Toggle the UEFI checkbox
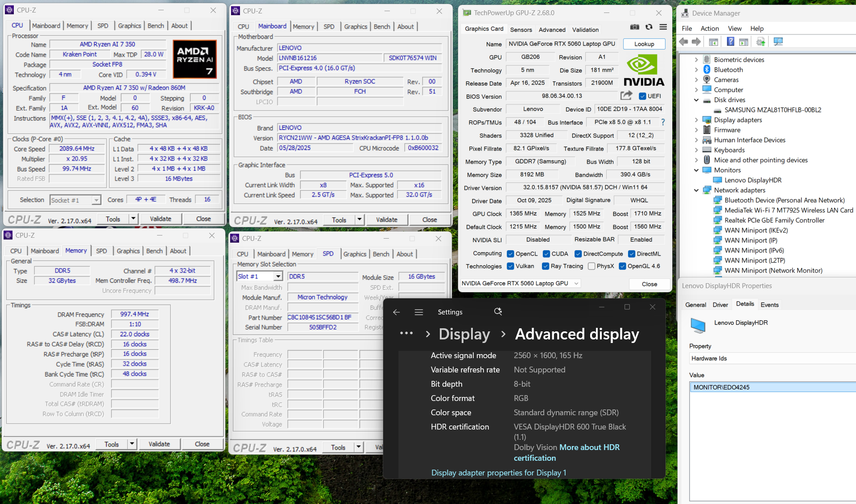This screenshot has height=504, width=856. (642, 96)
